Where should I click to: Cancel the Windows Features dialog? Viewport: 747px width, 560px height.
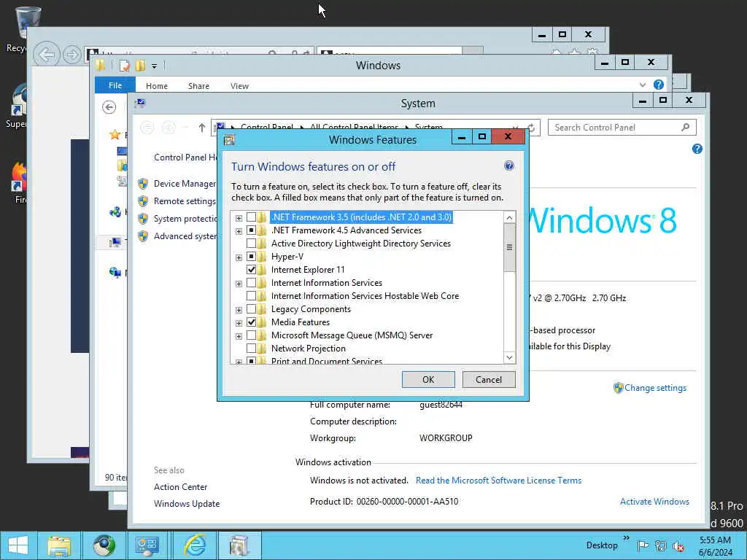coord(489,379)
